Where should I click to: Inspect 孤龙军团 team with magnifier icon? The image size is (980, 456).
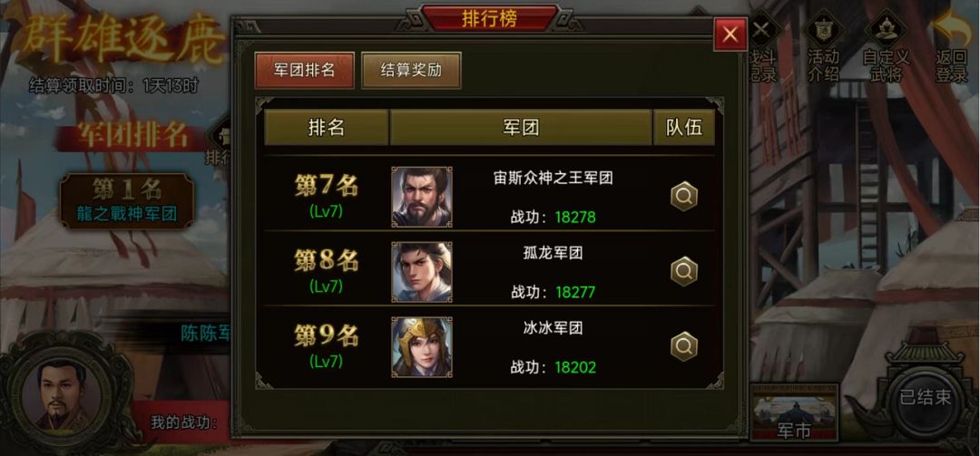(684, 272)
